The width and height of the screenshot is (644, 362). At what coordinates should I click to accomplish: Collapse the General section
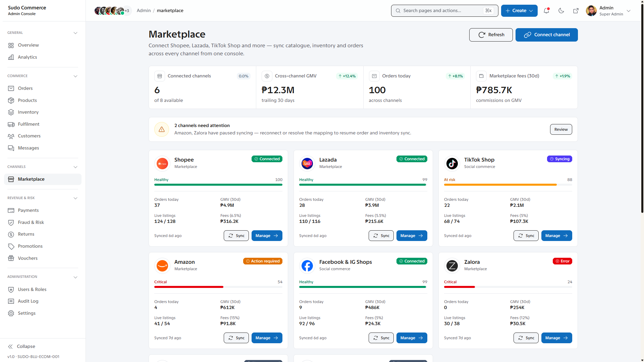coord(75,33)
